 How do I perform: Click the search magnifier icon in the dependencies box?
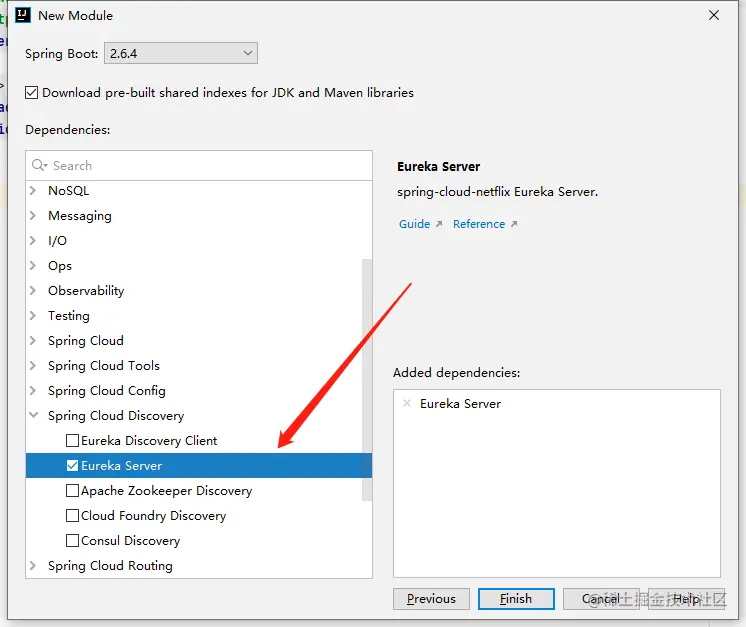[39, 165]
